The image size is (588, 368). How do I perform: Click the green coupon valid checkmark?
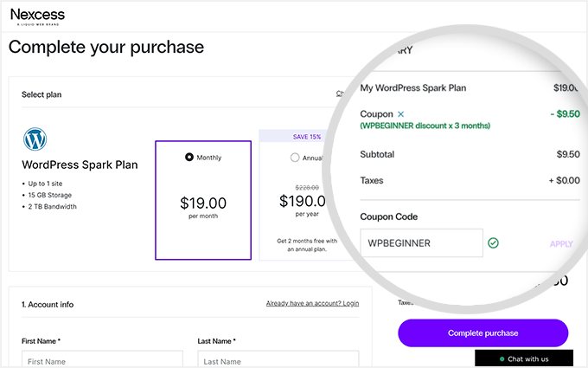493,243
